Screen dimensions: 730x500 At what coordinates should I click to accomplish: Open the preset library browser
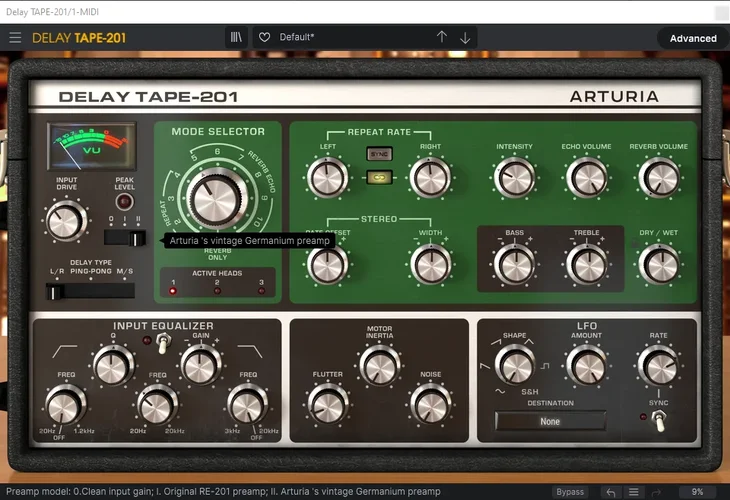[236, 38]
